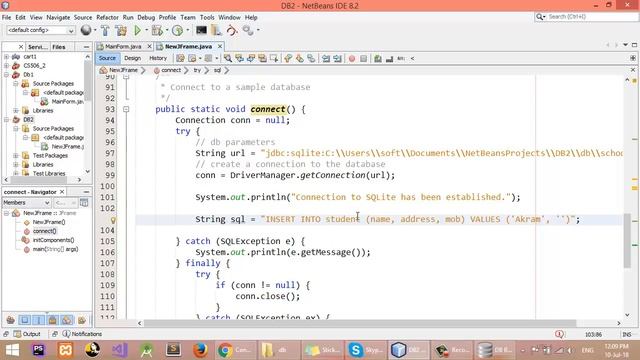The image size is (640, 360).
Task: Switch to the MainForm.java tab
Action: 122,47
